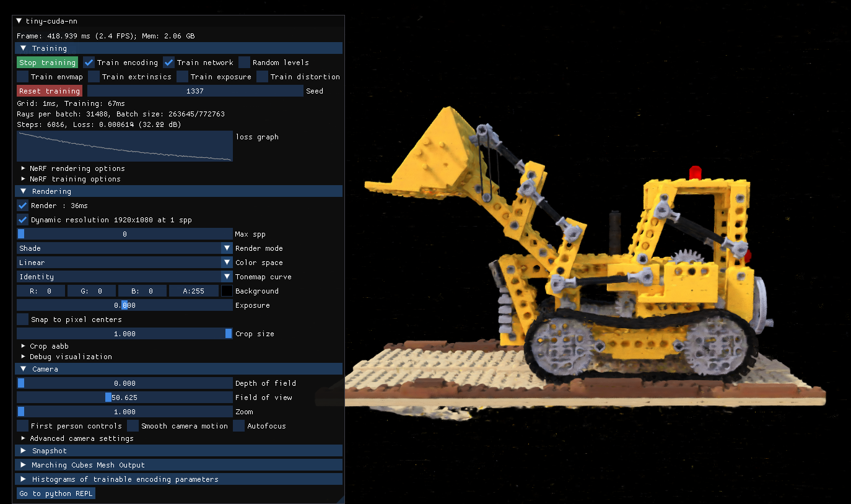The height and width of the screenshot is (504, 851).
Task: Enable the Train distortion checkbox
Action: pyautogui.click(x=263, y=77)
